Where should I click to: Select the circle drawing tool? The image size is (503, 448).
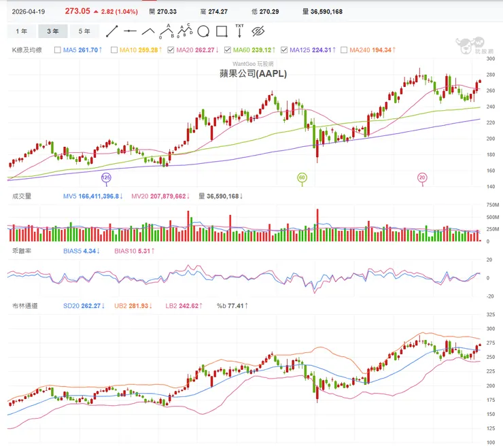[203, 31]
